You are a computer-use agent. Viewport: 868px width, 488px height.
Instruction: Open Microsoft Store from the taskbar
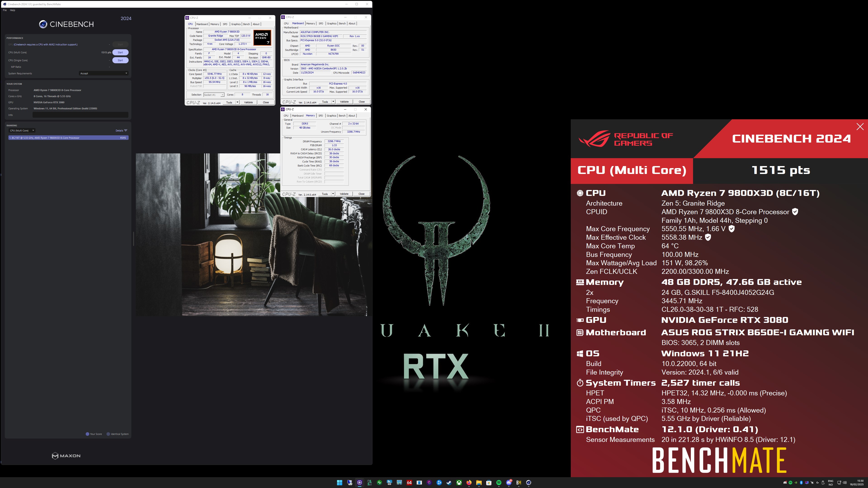[x=489, y=483]
